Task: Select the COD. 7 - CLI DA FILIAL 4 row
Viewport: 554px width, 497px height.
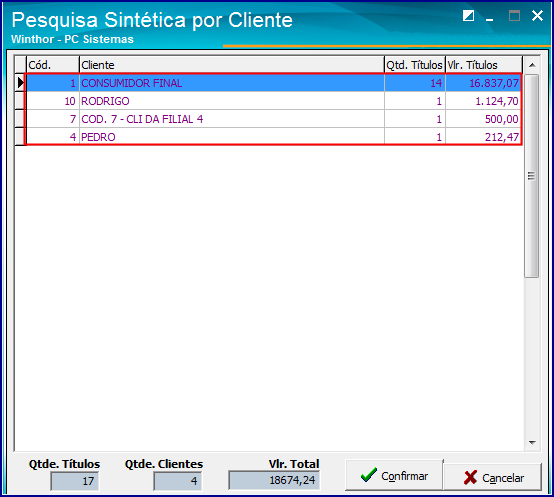Action: pyautogui.click(x=274, y=119)
